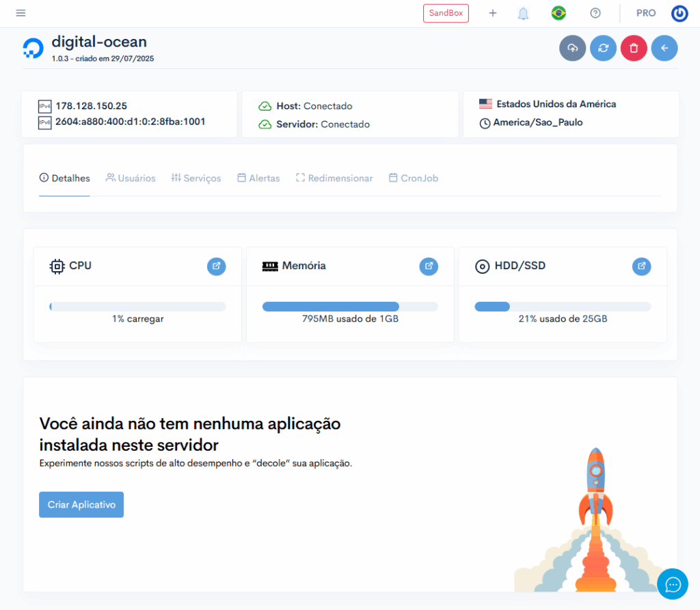700x610 pixels.
Task: Open HDD/SSD details external link
Action: 641,266
